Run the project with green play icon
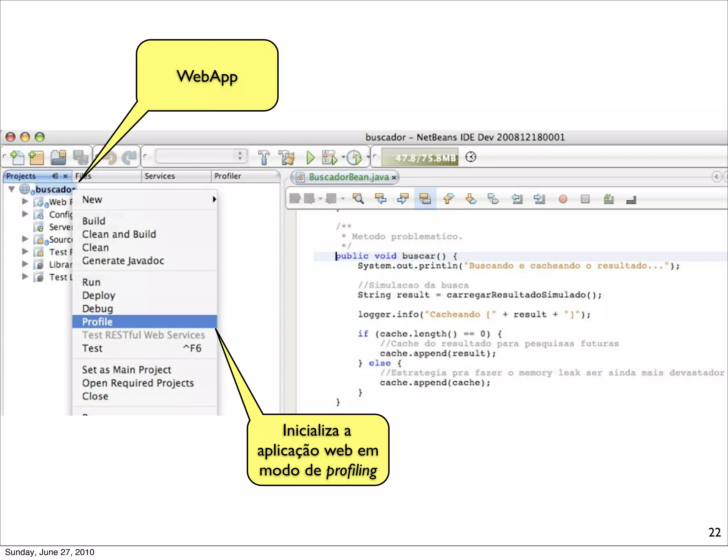Image resolution: width=728 pixels, height=560 pixels. pyautogui.click(x=310, y=157)
